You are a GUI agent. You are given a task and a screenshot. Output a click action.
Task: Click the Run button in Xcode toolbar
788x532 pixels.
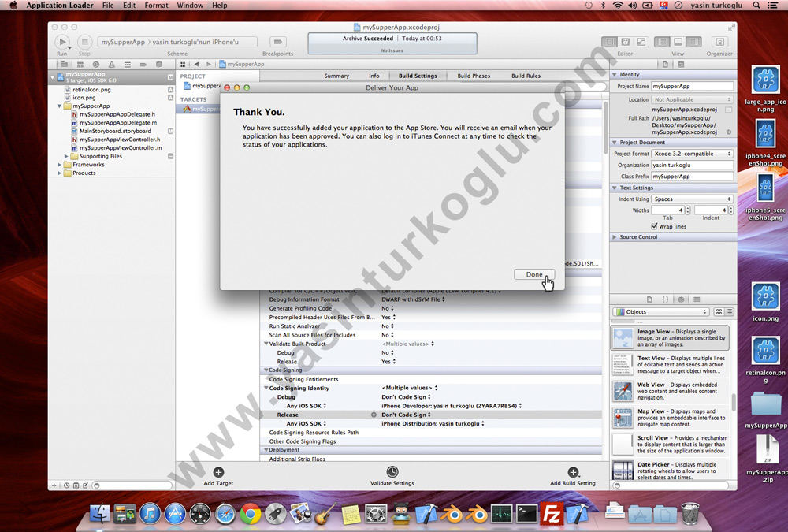pyautogui.click(x=62, y=43)
